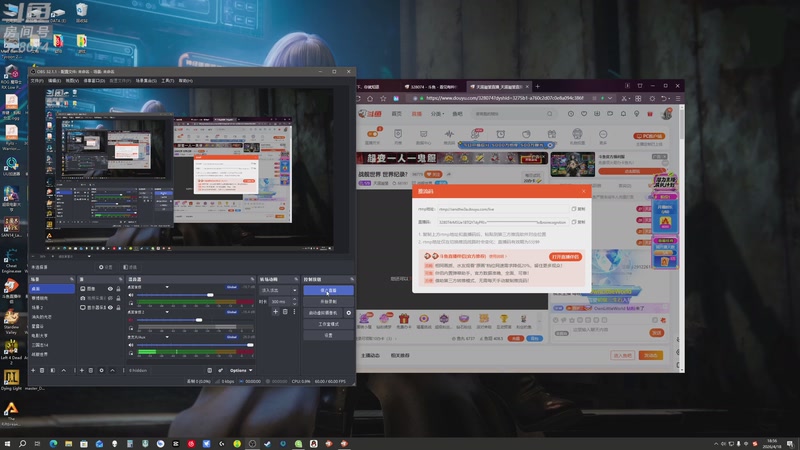The width and height of the screenshot is (800, 450).
Task: Open transition three-dot menu in OBS
Action: click(294, 311)
